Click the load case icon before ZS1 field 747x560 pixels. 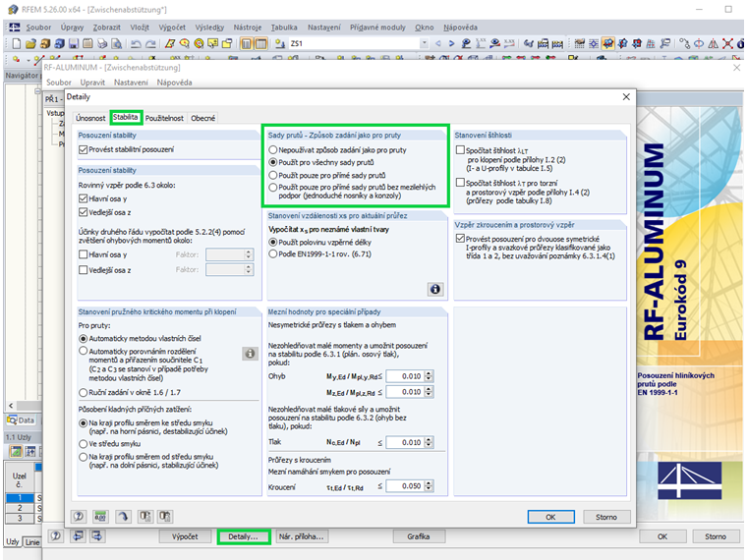point(280,44)
